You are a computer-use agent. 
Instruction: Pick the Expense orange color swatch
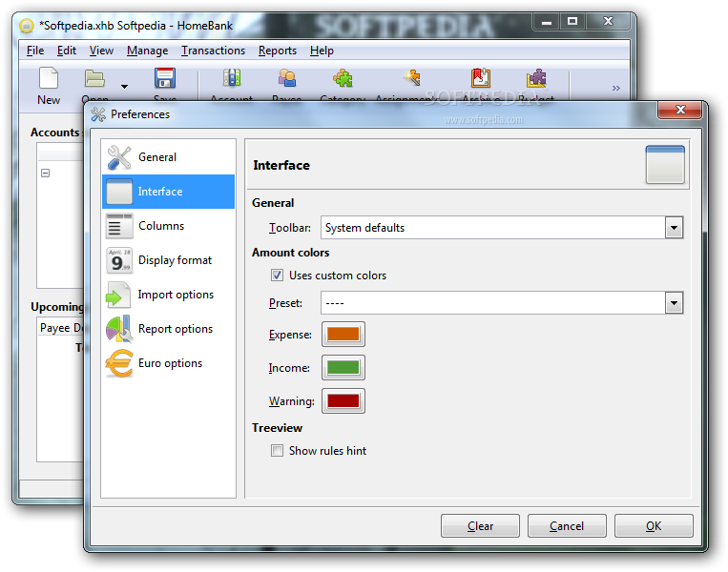[x=343, y=334]
